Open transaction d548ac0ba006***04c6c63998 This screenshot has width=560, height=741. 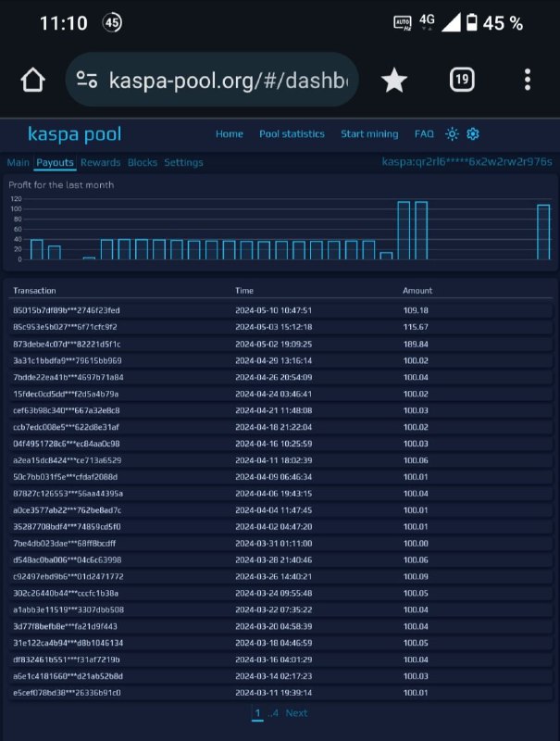click(x=67, y=560)
